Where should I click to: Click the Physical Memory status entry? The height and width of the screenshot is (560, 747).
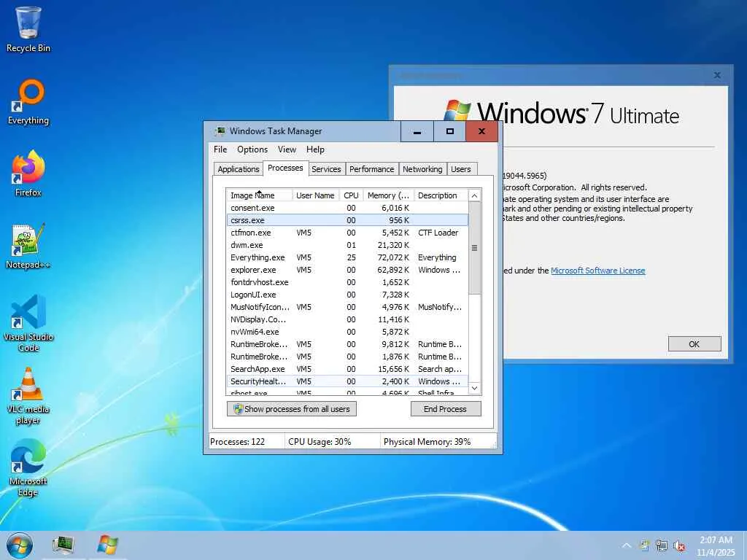[438, 441]
